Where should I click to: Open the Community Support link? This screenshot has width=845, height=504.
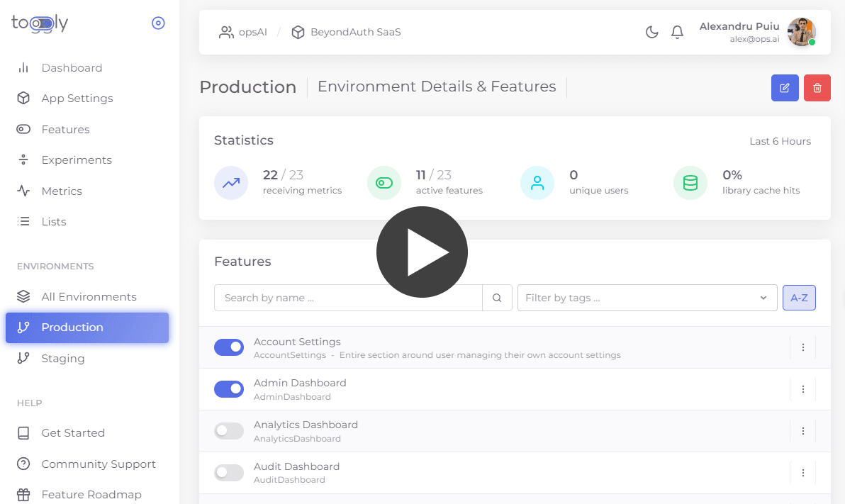(x=98, y=464)
